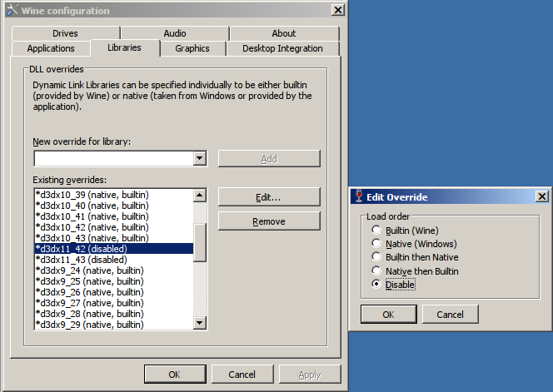Click the new override library text field
553x392 pixels.
pyautogui.click(x=114, y=158)
